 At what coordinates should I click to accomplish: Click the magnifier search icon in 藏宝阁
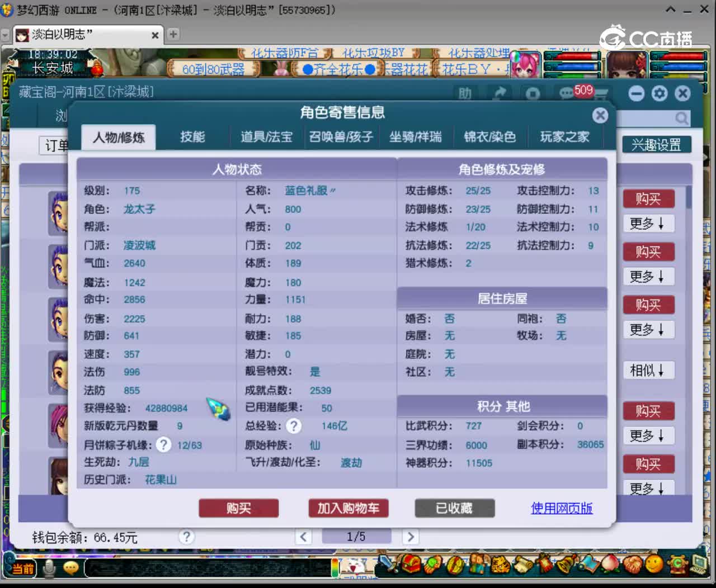point(681,118)
